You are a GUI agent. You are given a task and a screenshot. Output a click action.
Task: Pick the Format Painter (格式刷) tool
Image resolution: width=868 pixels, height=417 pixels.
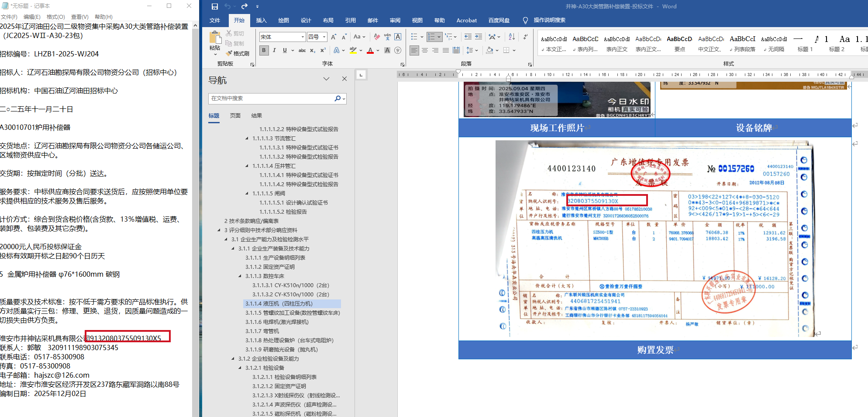click(238, 53)
